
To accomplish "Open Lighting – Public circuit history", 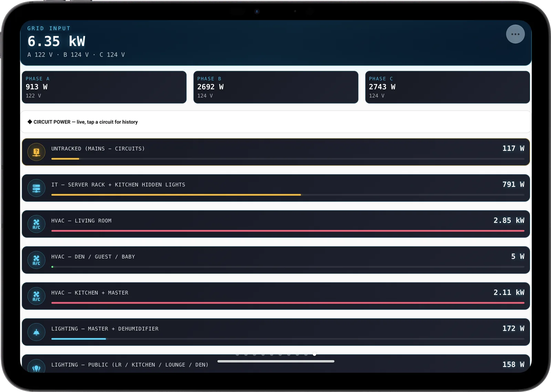I will point(276,364).
